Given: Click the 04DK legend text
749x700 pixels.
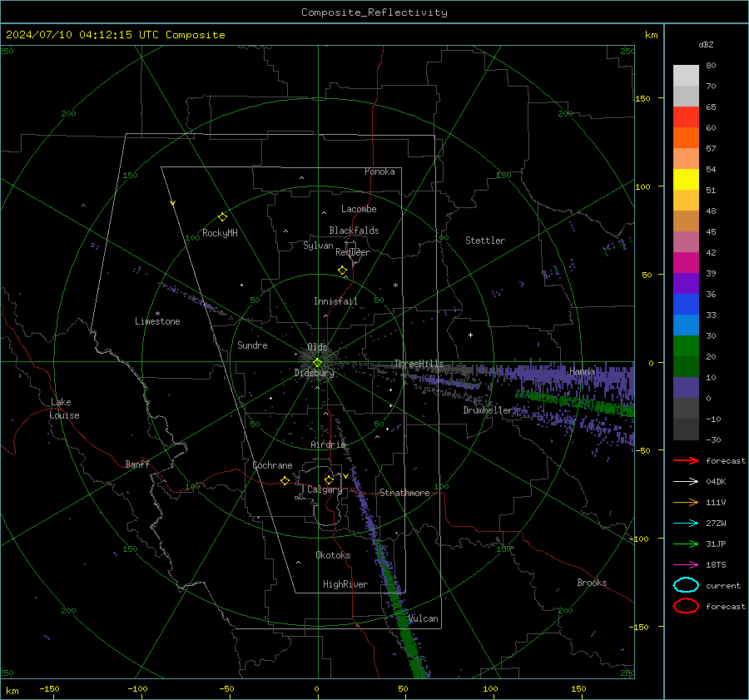Looking at the screenshot, I should click(x=716, y=482).
